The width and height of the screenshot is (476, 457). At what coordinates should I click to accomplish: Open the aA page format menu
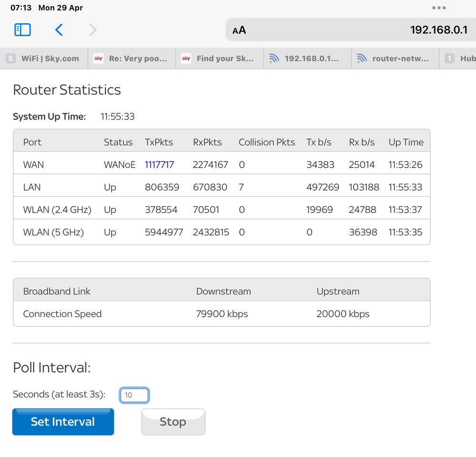(239, 30)
